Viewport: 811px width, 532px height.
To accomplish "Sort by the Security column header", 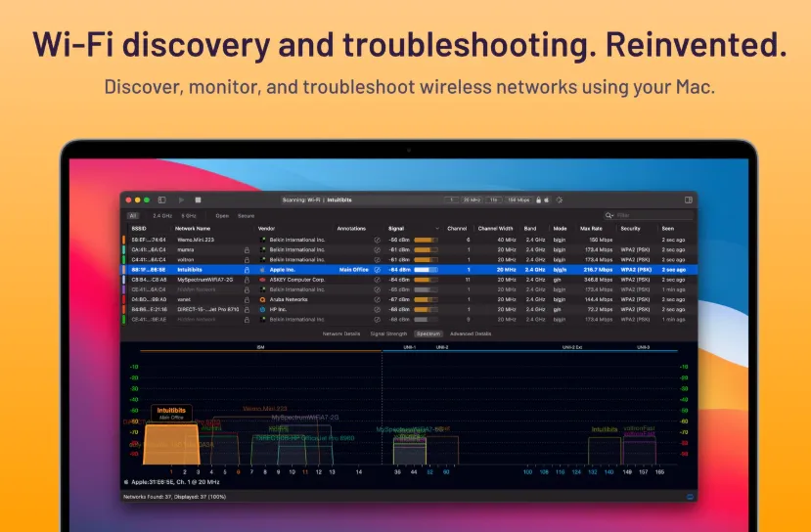I will [x=630, y=229].
